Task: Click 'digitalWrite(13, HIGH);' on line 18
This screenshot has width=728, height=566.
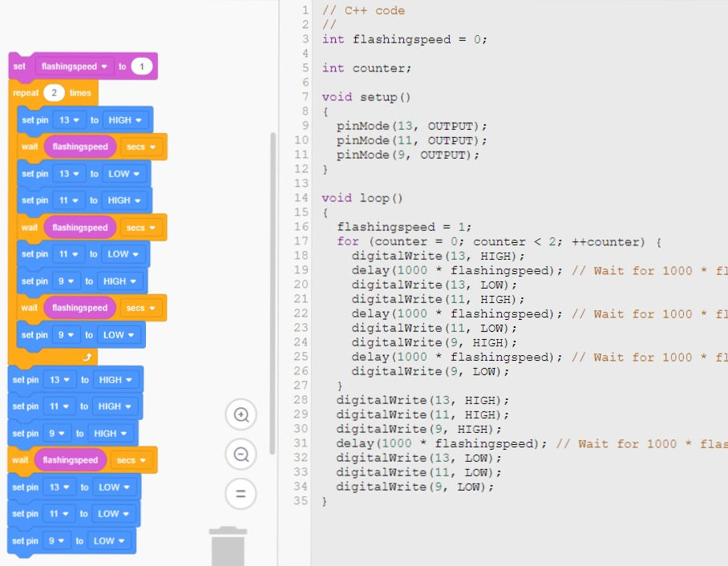Action: pos(438,256)
